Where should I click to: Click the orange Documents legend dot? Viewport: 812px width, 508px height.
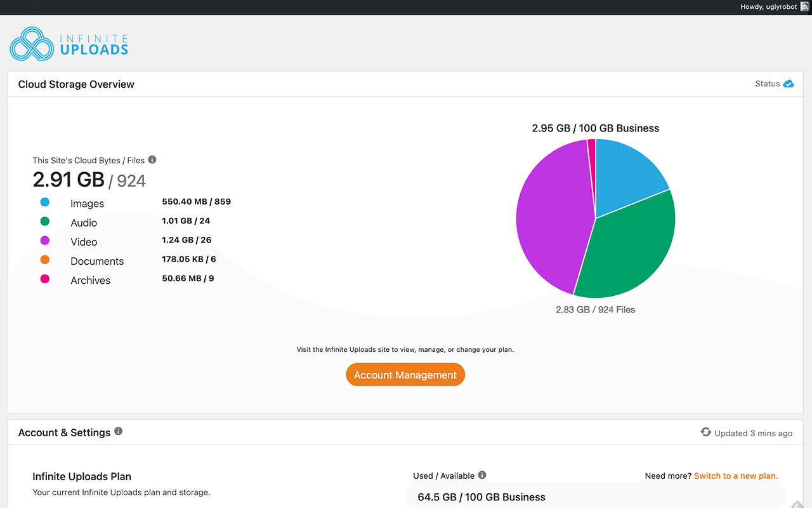click(x=45, y=260)
